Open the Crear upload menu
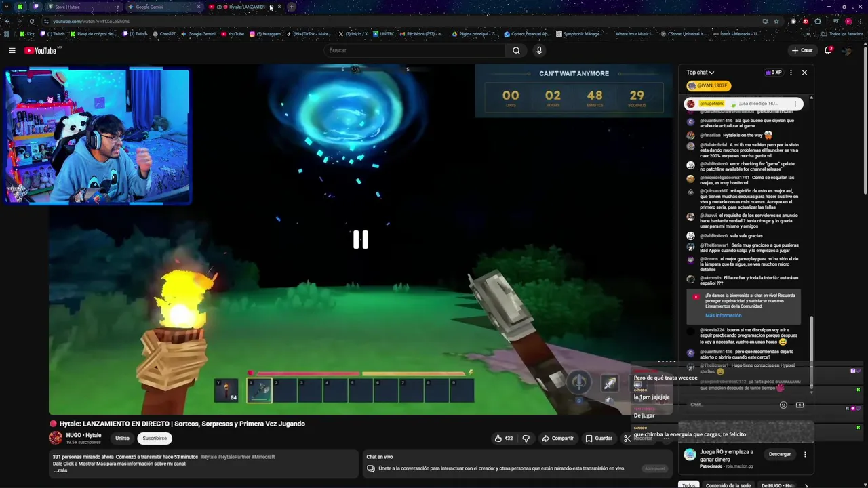This screenshot has height=488, width=868. coord(802,50)
